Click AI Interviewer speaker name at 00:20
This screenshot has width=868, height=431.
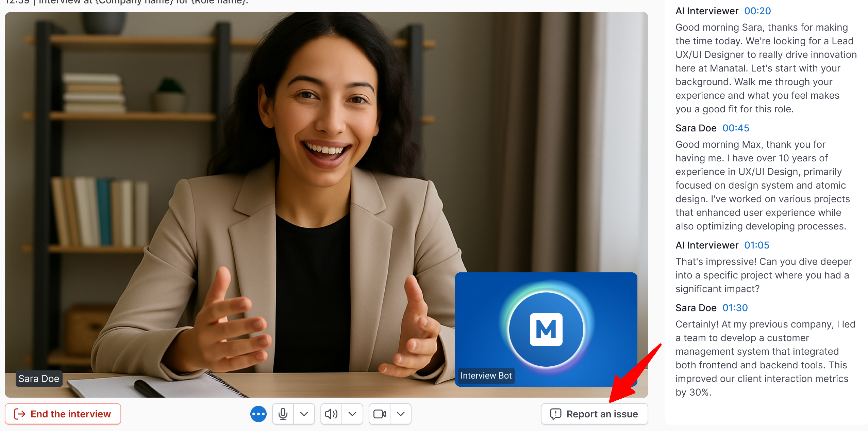point(707,11)
